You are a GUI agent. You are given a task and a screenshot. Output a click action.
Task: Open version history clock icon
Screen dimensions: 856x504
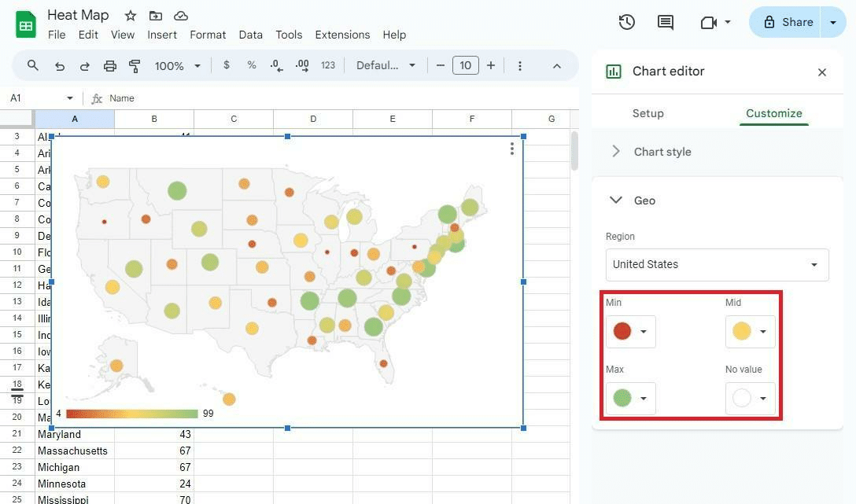pyautogui.click(x=627, y=22)
